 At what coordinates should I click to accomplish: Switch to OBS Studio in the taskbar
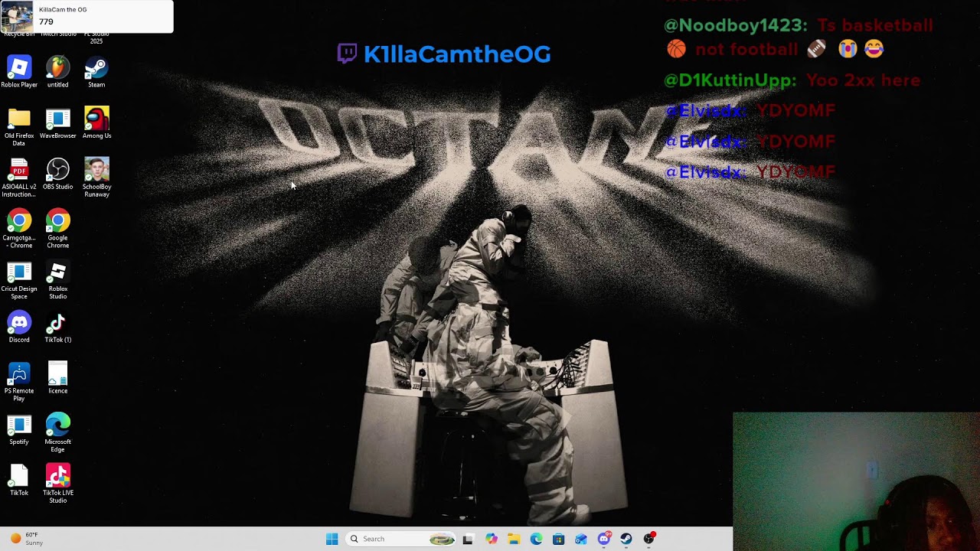tap(649, 539)
